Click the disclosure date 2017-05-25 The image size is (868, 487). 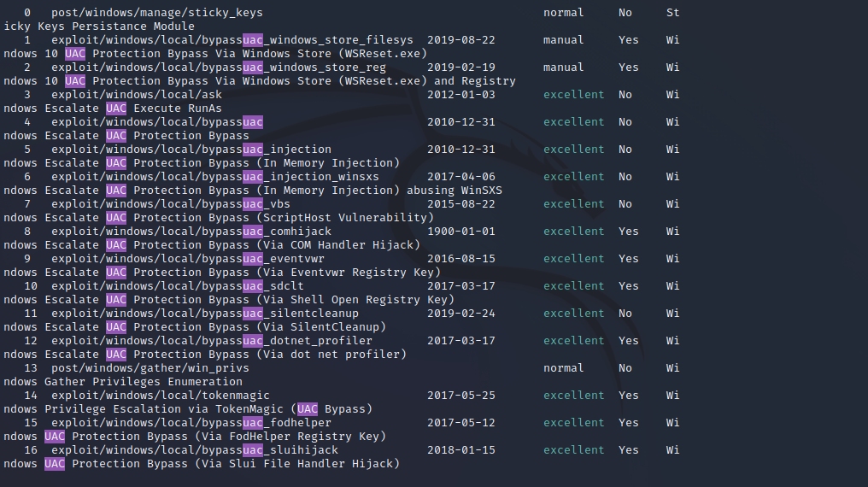[x=461, y=396]
